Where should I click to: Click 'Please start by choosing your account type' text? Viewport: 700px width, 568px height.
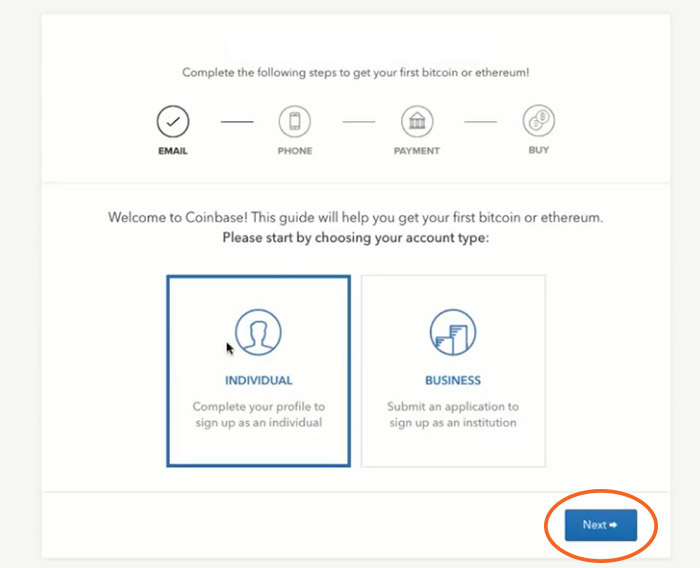click(x=356, y=238)
